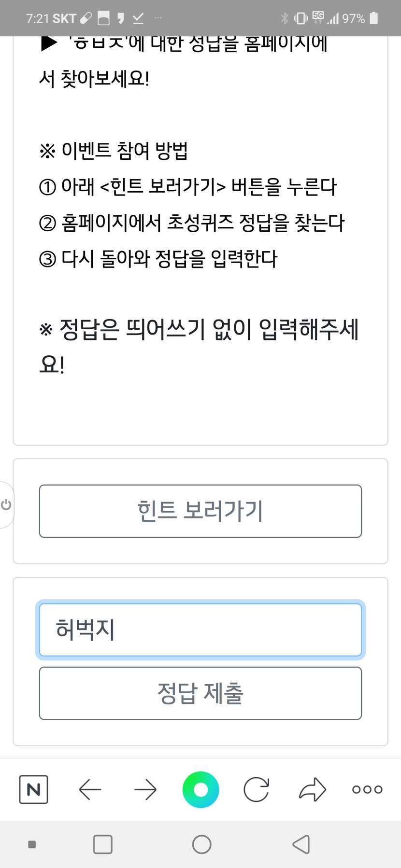Click the 힌트 보러가기 button
The image size is (401, 868).
pyautogui.click(x=200, y=511)
